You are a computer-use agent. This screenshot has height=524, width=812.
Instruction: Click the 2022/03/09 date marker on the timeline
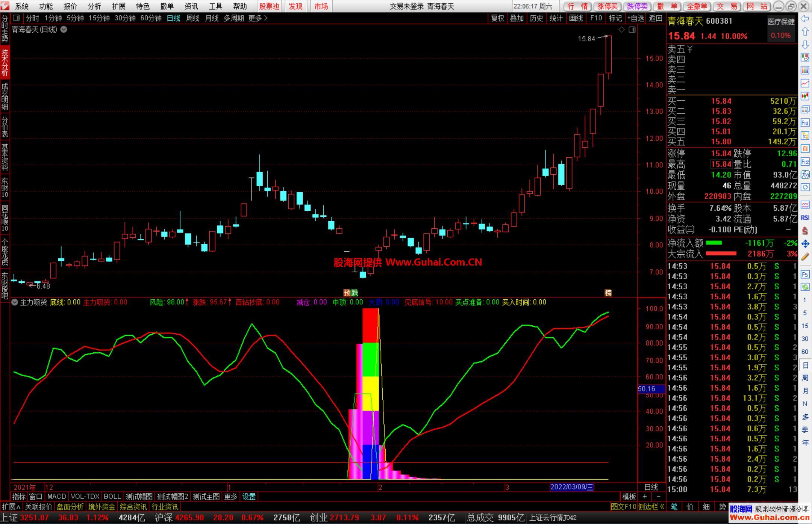(572, 487)
